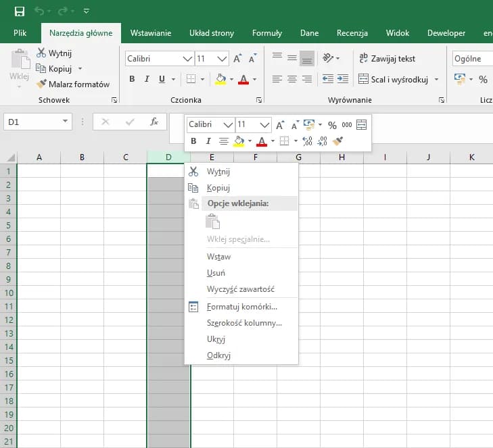Open the ribbon Calibri font name dropdown
Screen dimensions: 493x448
pos(187,59)
